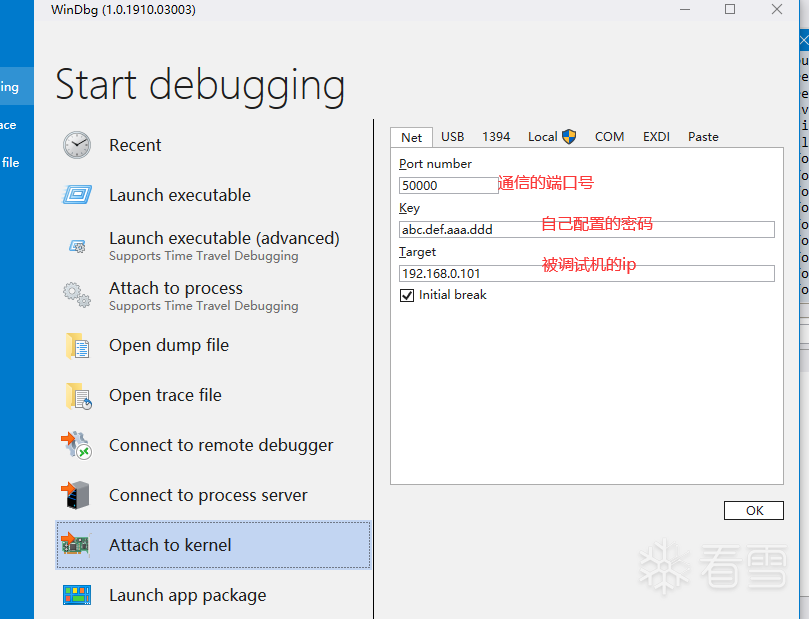Close the WinDbg window
This screenshot has width=809, height=619.
pos(776,9)
